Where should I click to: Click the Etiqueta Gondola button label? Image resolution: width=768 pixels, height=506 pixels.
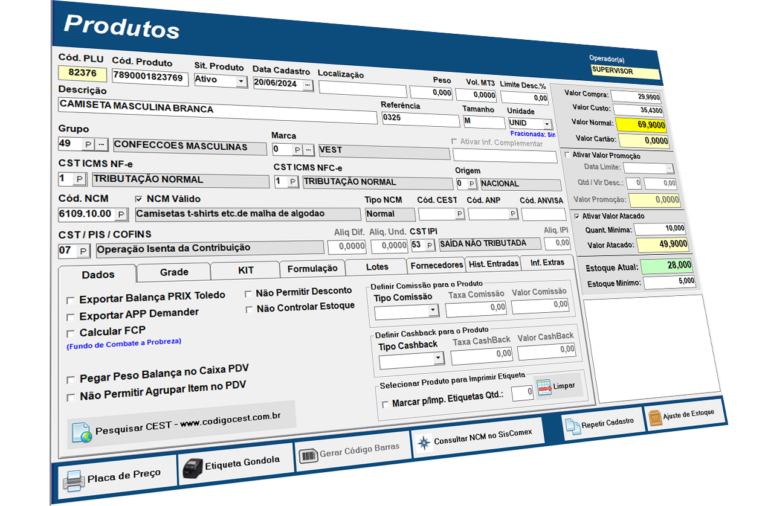click(242, 463)
